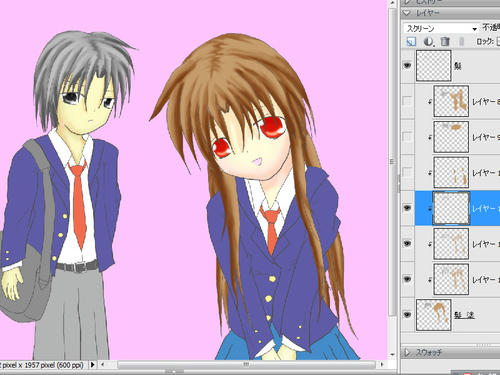Screen dimensions: 500x375
Task: Select the 髪_塗 layer name
Action: tap(464, 315)
